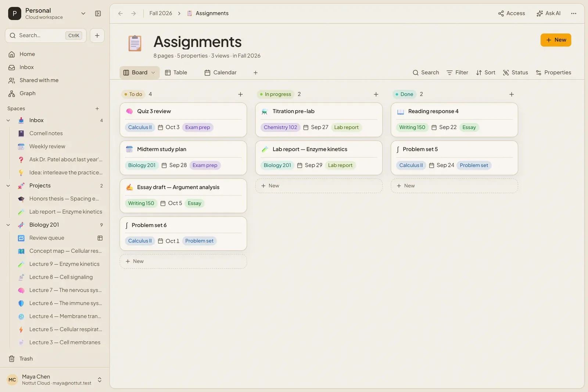Collapse the sidebar panel icon
Image resolution: width=588 pixels, height=392 pixels.
click(98, 14)
